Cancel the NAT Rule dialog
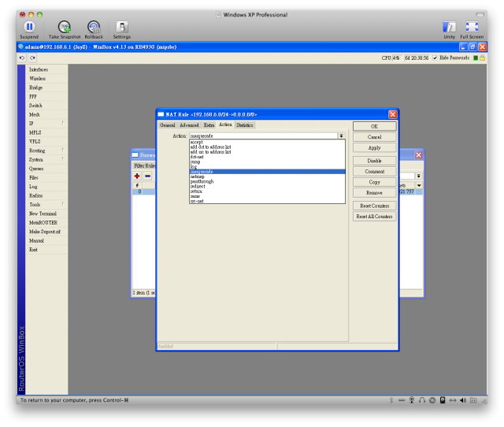Image resolution: width=504 pixels, height=427 pixels. [x=375, y=137]
